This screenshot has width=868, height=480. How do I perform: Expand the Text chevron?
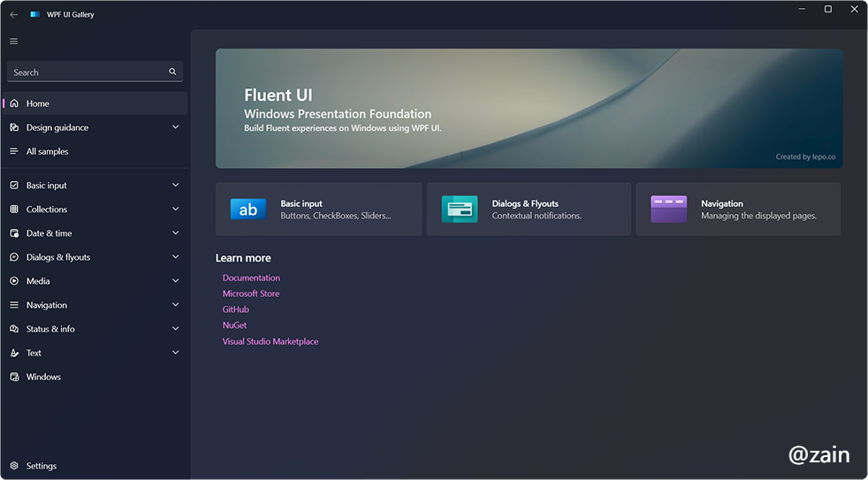point(176,352)
